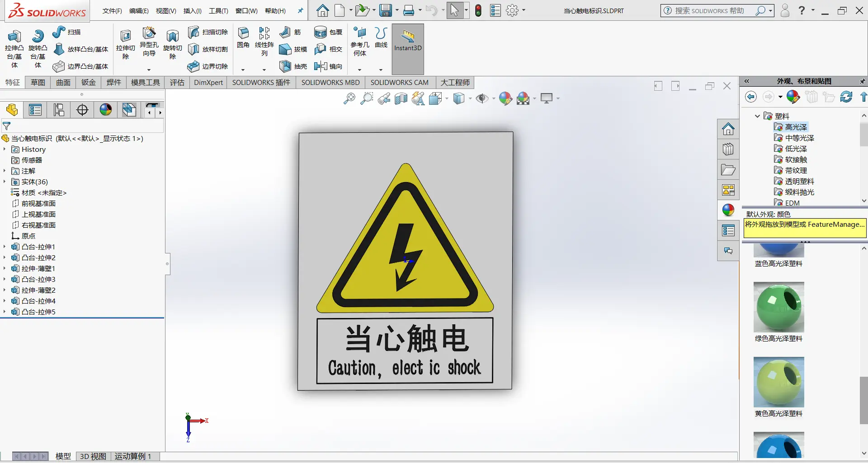Screen dimensions: 868x463
Task: Open the Save button dropdown arrow
Action: [397, 10]
